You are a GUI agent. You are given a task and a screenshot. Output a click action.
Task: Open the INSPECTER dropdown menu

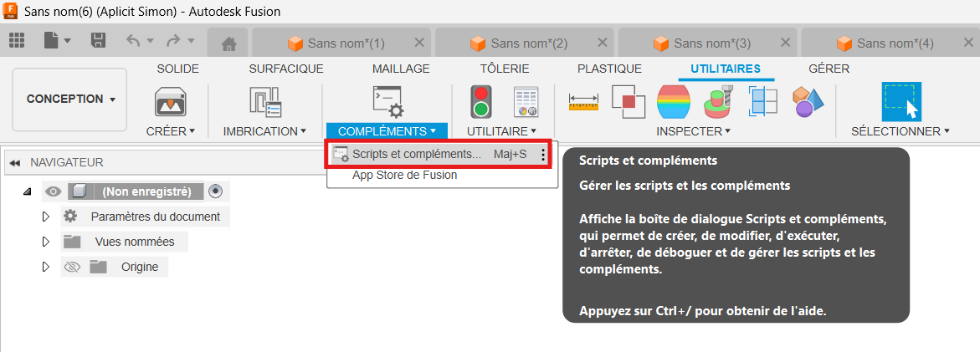pos(693,131)
